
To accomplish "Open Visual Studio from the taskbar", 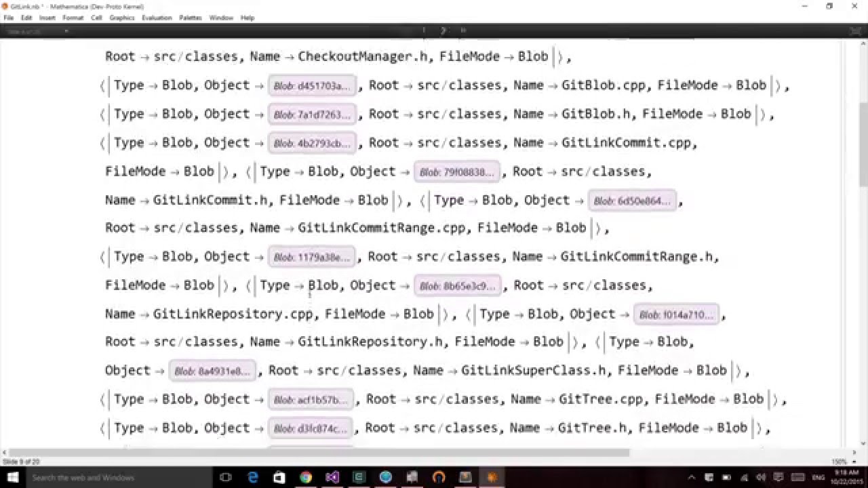I will (332, 477).
